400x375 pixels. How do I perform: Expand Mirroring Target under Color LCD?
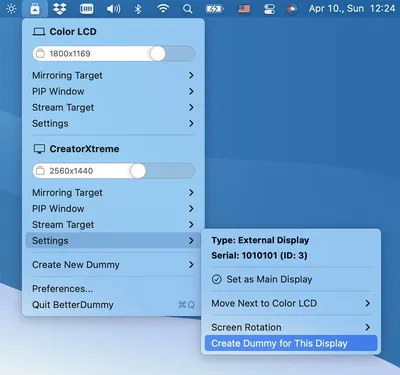[113, 75]
